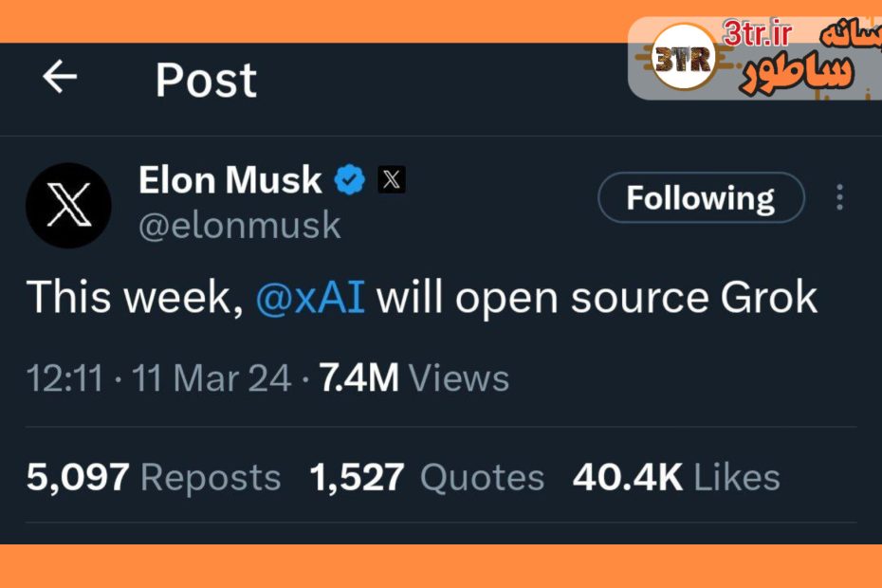The height and width of the screenshot is (588, 882).
Task: Toggle the Following button
Action: click(x=701, y=198)
